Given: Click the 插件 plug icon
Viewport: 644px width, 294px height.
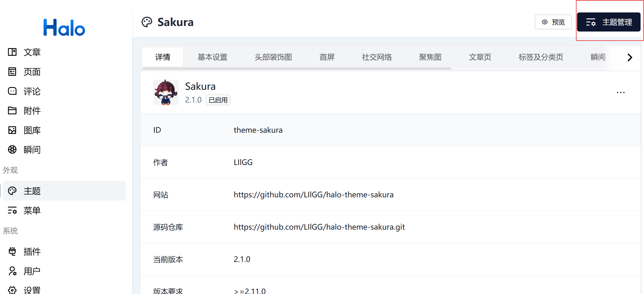Looking at the screenshot, I should pyautogui.click(x=12, y=251).
